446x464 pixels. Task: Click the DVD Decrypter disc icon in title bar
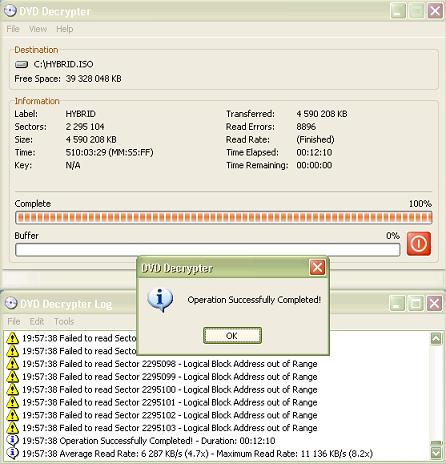click(x=10, y=11)
